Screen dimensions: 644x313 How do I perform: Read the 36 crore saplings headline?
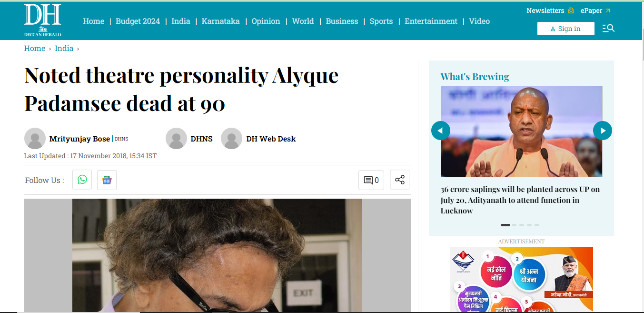520,200
